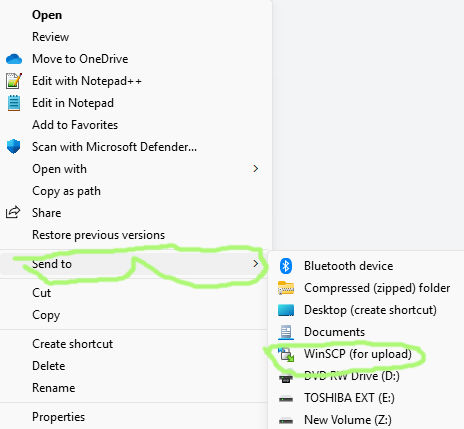Choose Copy as path
The width and height of the screenshot is (464, 429).
pos(66,191)
